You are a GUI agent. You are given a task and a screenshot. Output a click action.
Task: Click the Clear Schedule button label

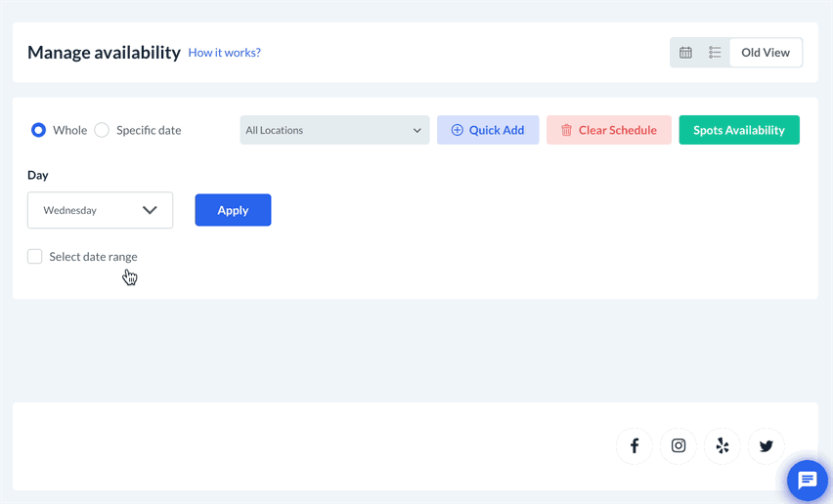coord(618,130)
